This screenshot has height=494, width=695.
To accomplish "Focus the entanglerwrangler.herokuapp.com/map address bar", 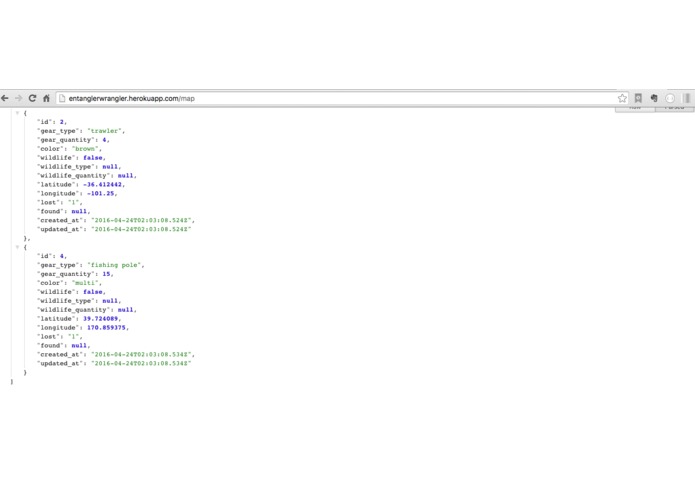I will [341, 98].
